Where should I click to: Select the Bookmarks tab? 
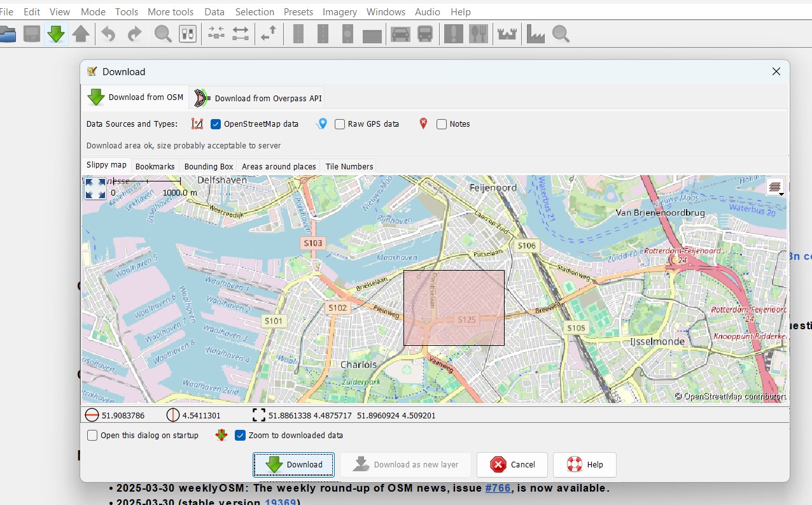[155, 166]
